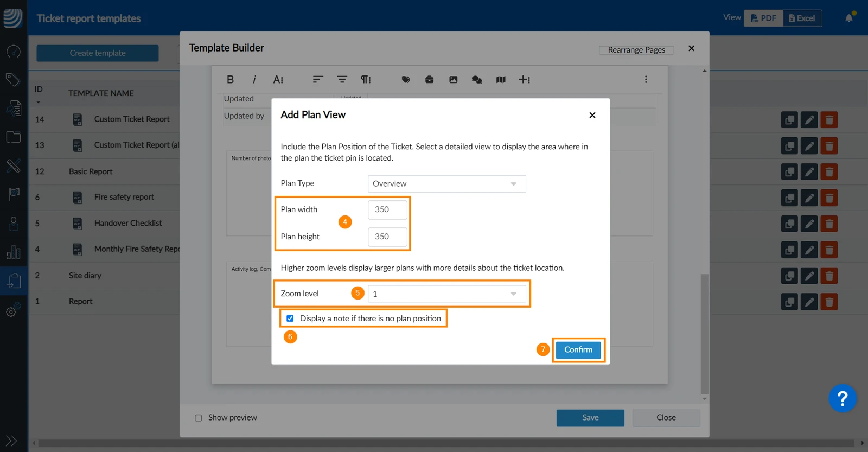
Task: Open the Zoom level dropdown
Action: pyautogui.click(x=446, y=294)
